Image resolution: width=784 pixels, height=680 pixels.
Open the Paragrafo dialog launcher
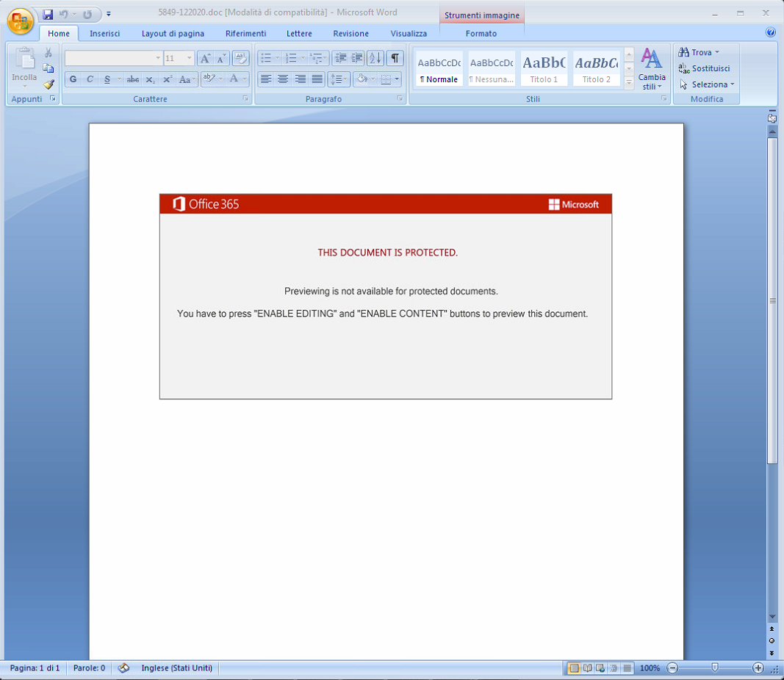400,98
